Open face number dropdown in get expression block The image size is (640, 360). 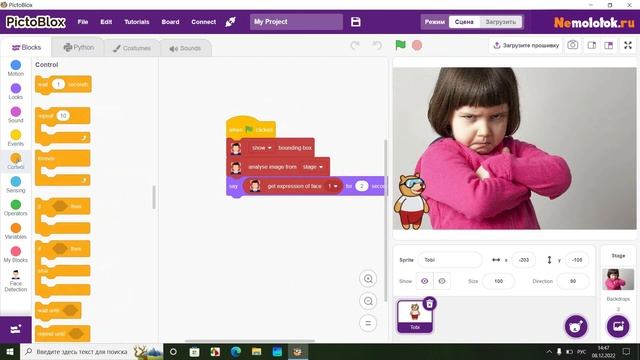point(333,186)
